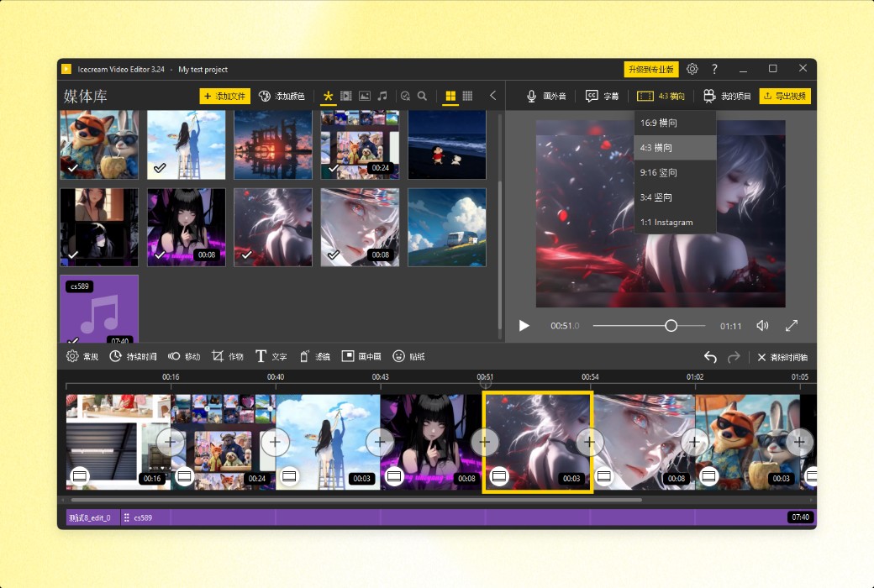The width and height of the screenshot is (874, 588).
Task: Open the stickers (贴纸) panel
Action: coord(409,355)
